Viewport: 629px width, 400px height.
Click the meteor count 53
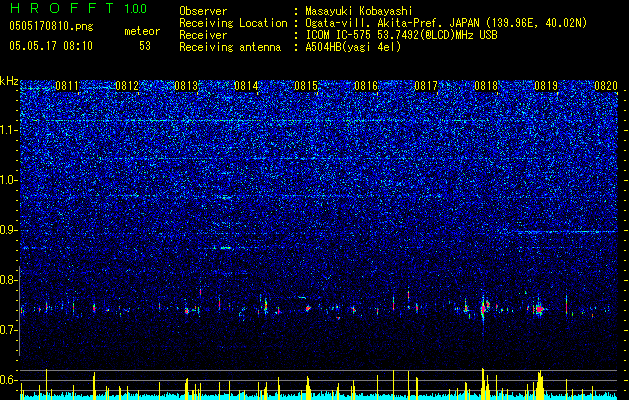[145, 46]
